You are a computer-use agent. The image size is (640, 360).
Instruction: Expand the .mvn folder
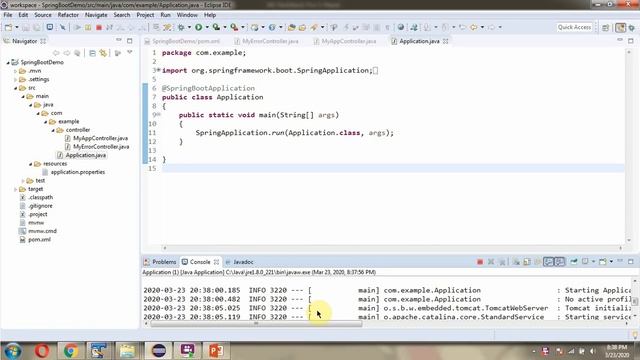(16, 71)
